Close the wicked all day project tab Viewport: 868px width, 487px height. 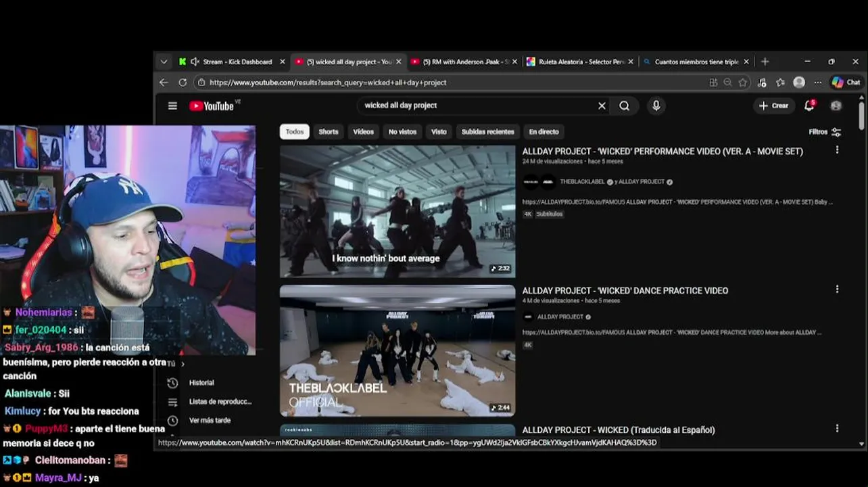(398, 62)
